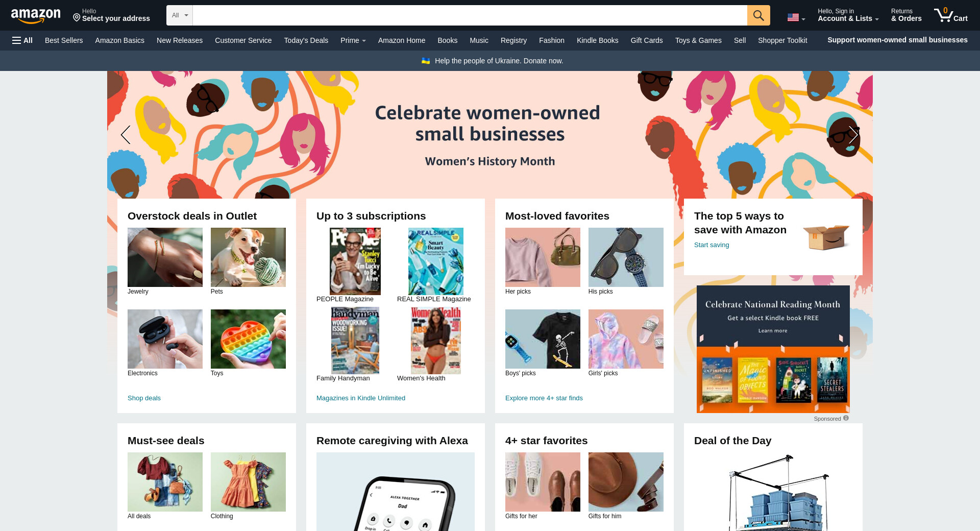
Task: Click the US flag language selector
Action: 796,17
